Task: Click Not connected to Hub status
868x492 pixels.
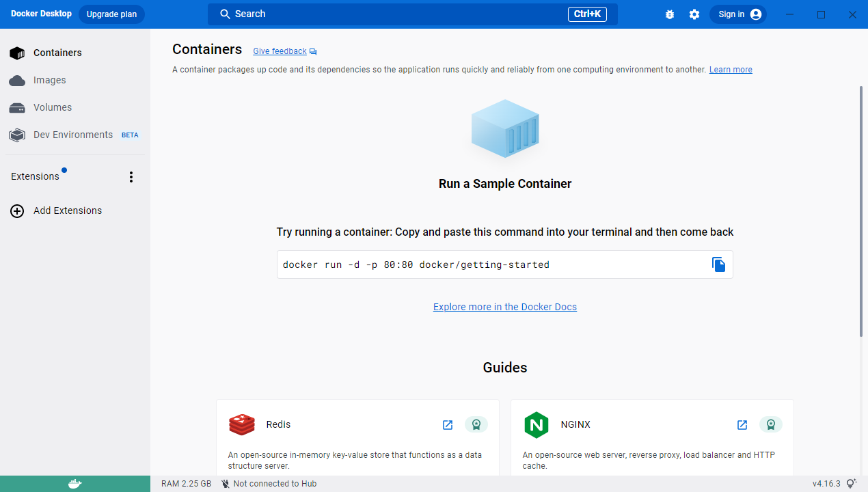Action: point(269,484)
